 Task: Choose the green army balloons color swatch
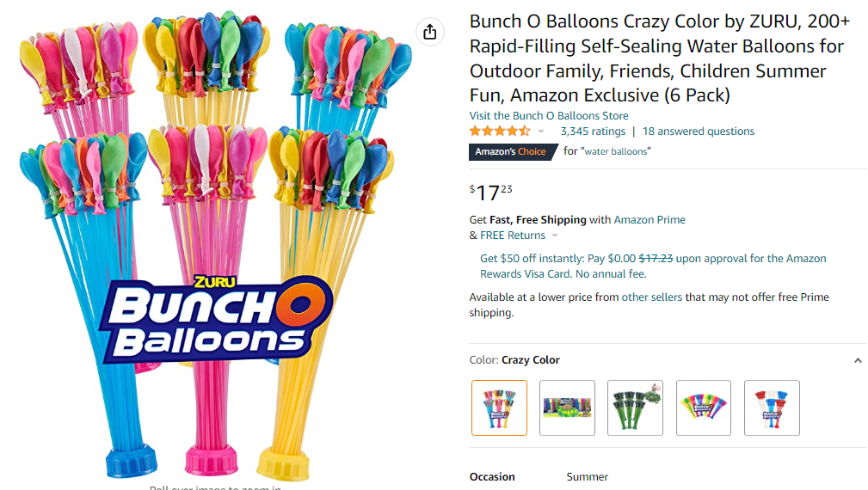(x=635, y=407)
